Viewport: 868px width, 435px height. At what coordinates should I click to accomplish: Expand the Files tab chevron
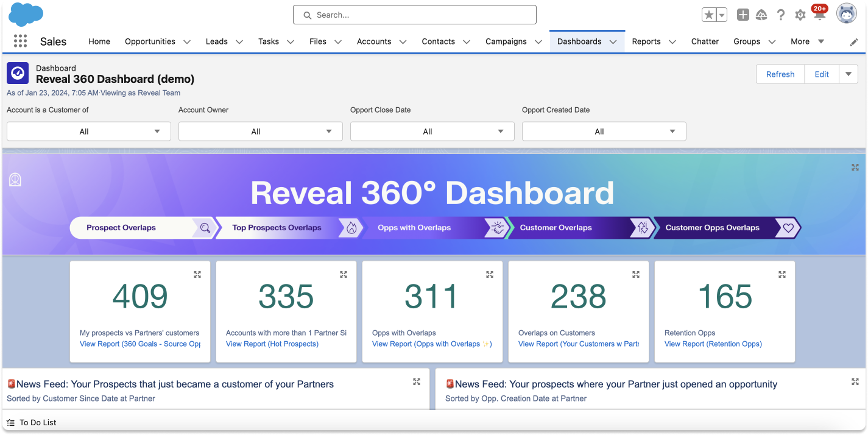point(337,42)
